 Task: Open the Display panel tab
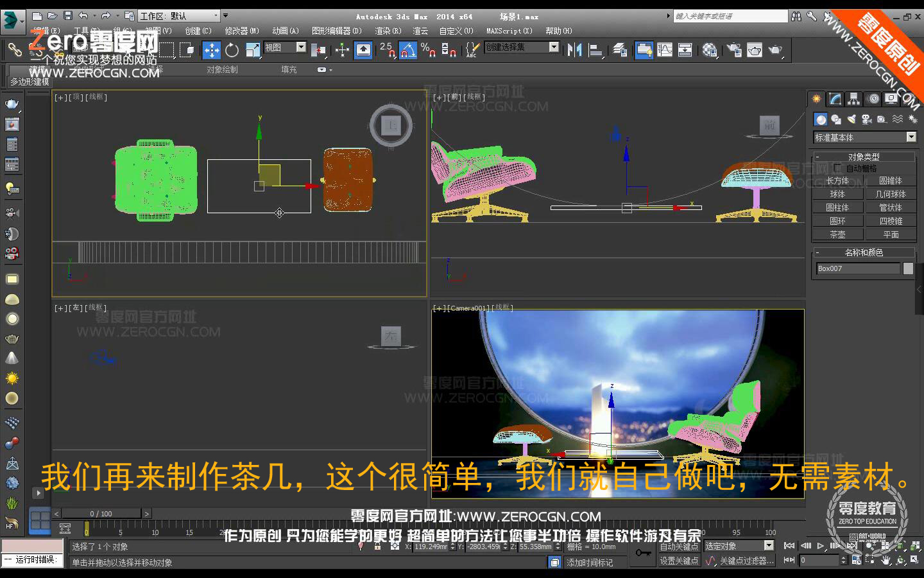coord(891,98)
